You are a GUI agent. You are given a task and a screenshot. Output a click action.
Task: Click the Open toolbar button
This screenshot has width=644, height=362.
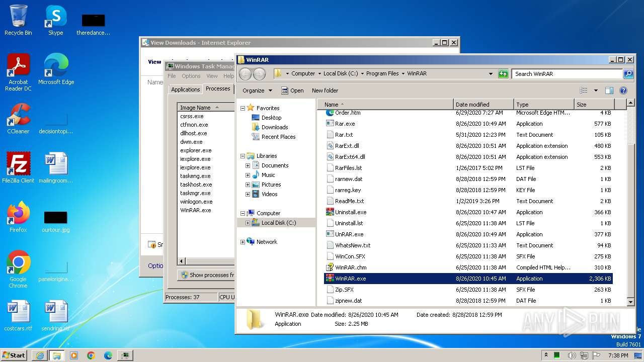(292, 90)
